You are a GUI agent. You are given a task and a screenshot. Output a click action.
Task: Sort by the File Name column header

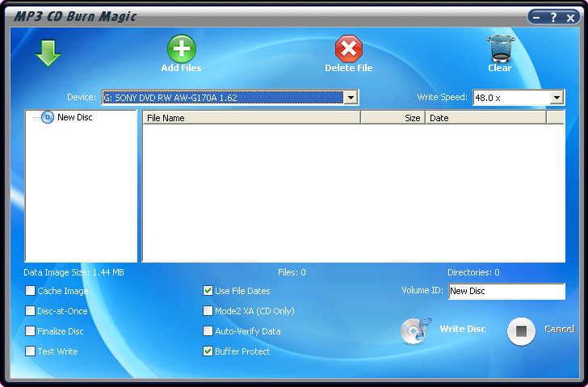tap(250, 118)
